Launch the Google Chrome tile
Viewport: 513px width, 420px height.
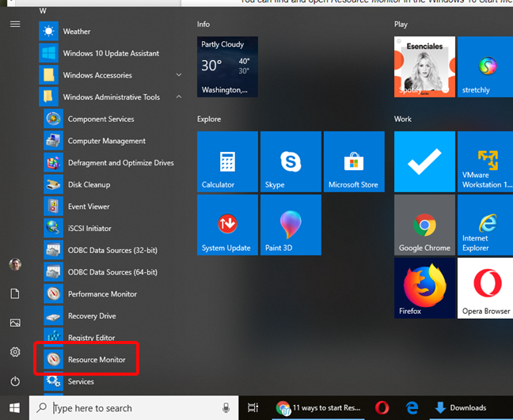[x=424, y=225]
